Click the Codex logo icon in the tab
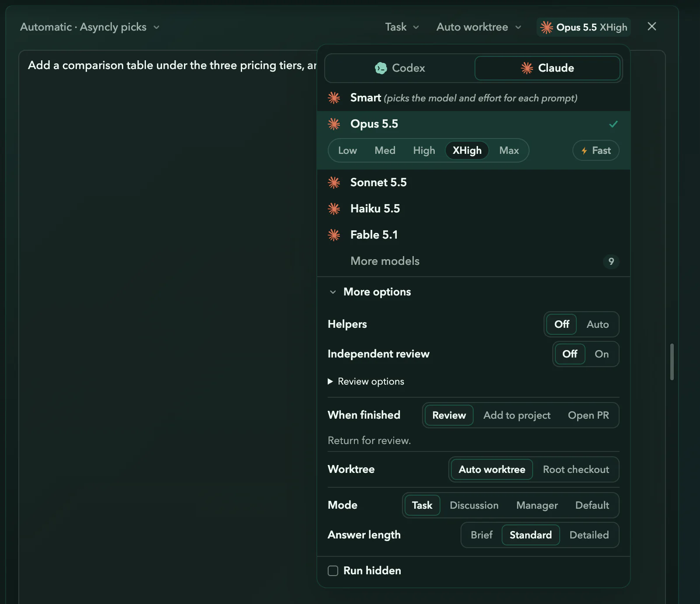This screenshot has width=700, height=604. tap(381, 68)
